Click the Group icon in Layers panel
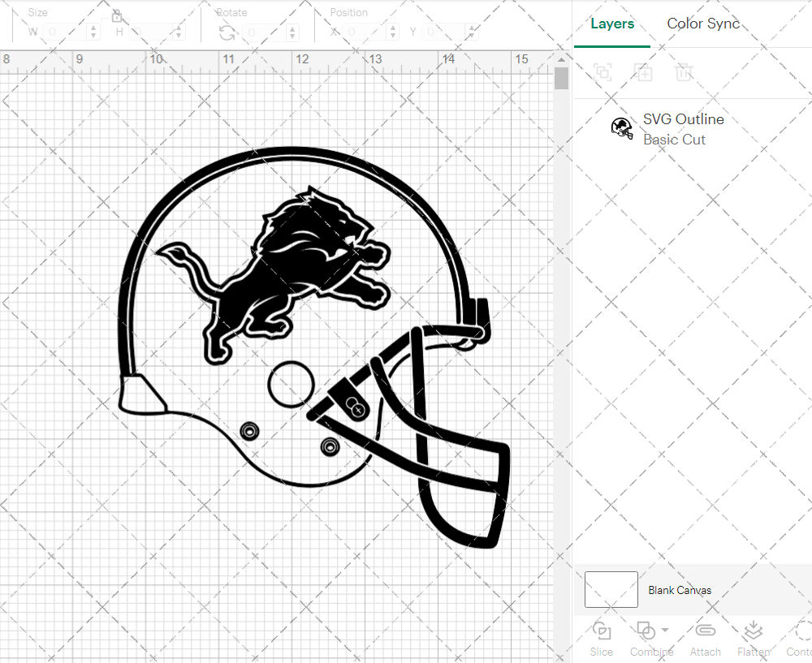812x663 pixels. pyautogui.click(x=603, y=72)
